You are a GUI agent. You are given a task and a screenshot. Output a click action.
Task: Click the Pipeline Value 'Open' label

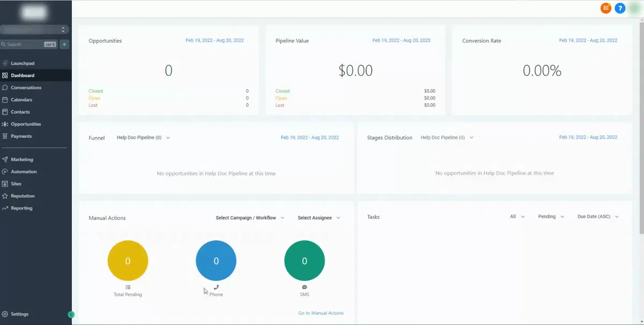tap(281, 98)
